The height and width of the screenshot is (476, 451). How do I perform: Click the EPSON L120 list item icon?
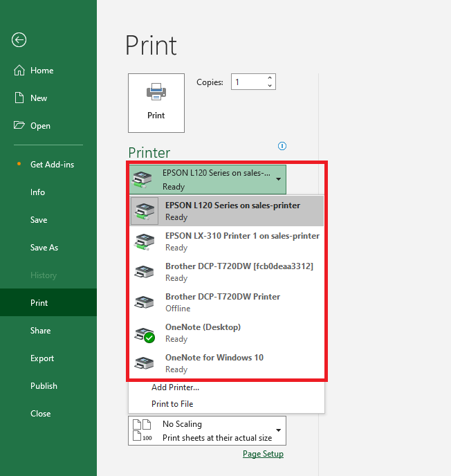click(x=145, y=211)
